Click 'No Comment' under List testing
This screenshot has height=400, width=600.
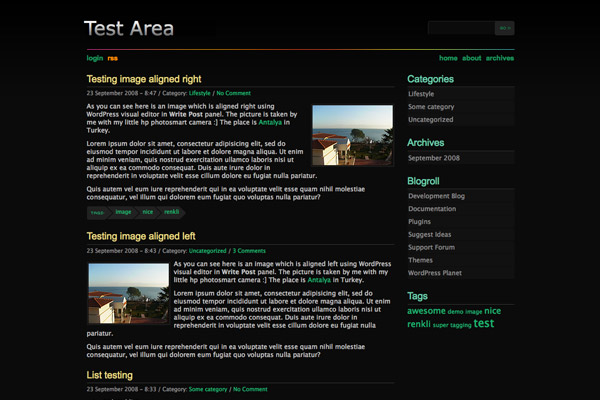point(250,389)
